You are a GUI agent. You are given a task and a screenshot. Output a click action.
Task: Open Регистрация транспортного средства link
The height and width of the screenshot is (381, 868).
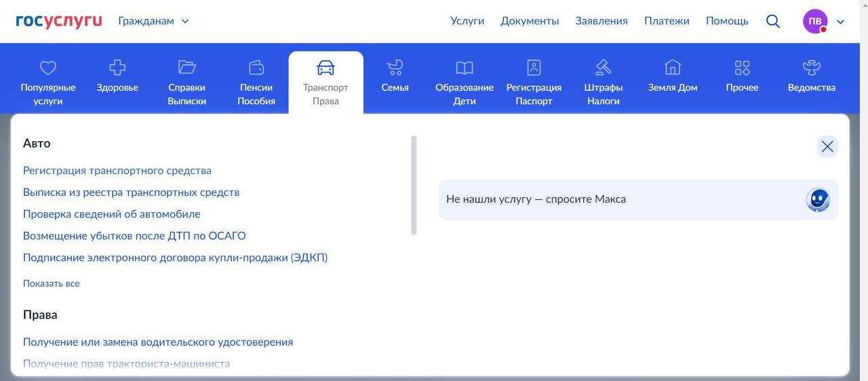coord(117,171)
